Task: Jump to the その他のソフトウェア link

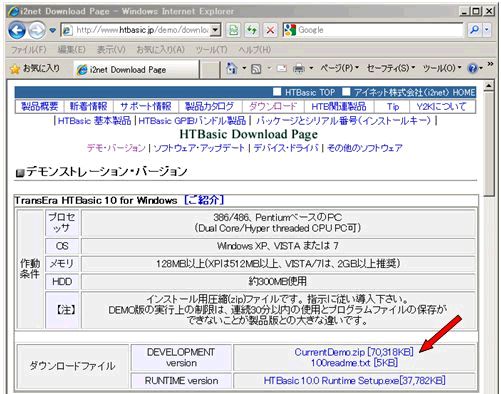Action: [x=365, y=148]
